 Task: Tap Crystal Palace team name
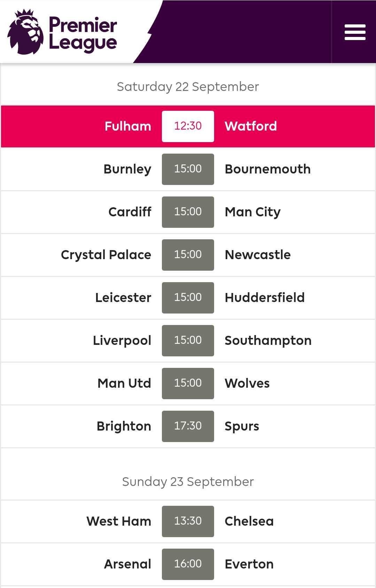(106, 255)
